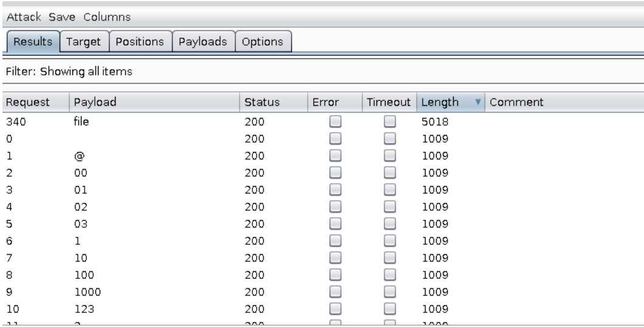
Task: Open the Attack menu
Action: (x=23, y=17)
